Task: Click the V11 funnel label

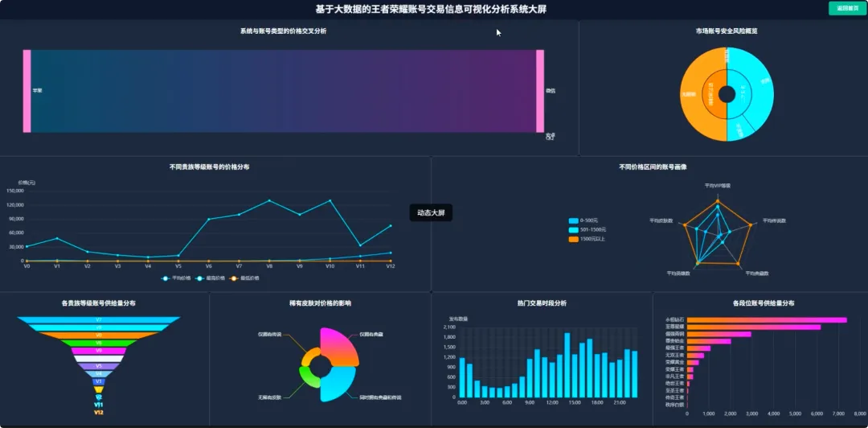Action: 99,405
